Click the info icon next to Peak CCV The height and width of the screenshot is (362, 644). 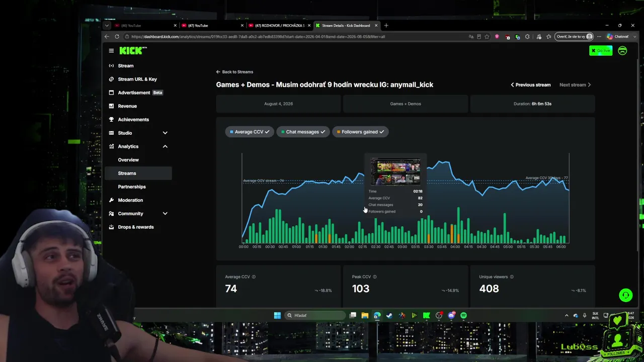375,277
